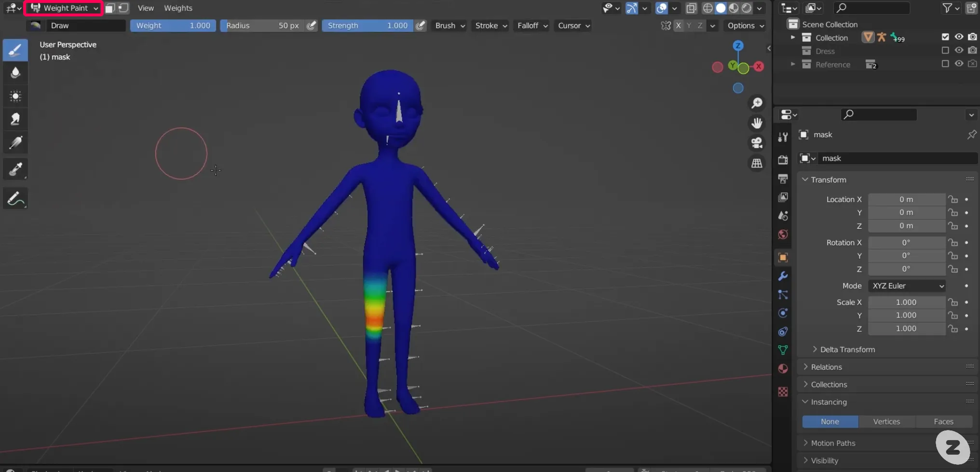Check the Dress collection checkbox

tap(945, 51)
